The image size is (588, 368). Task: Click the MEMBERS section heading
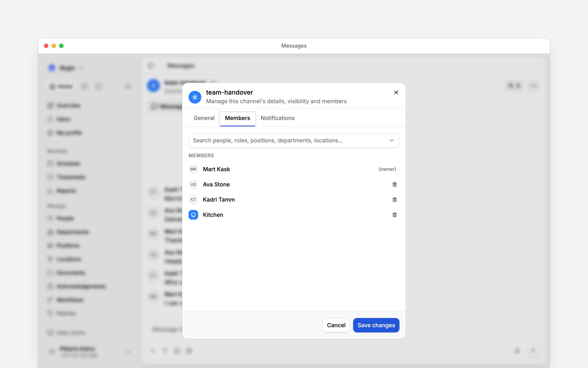pyautogui.click(x=201, y=156)
